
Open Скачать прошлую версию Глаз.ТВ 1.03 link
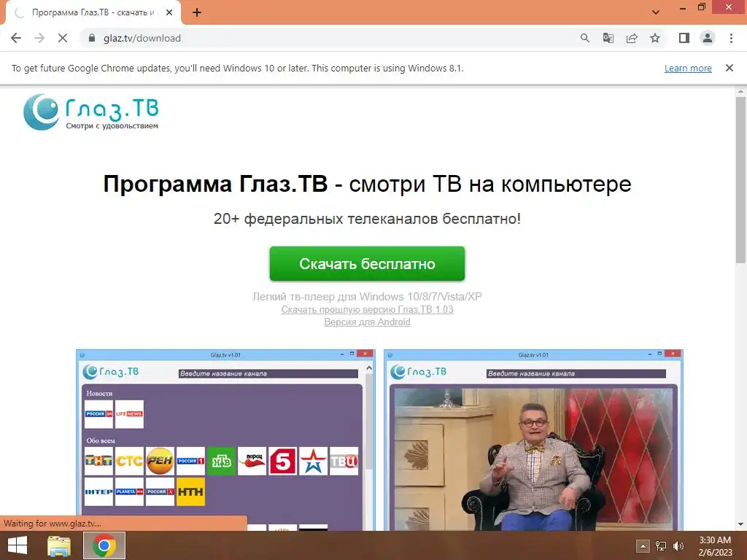(x=368, y=309)
